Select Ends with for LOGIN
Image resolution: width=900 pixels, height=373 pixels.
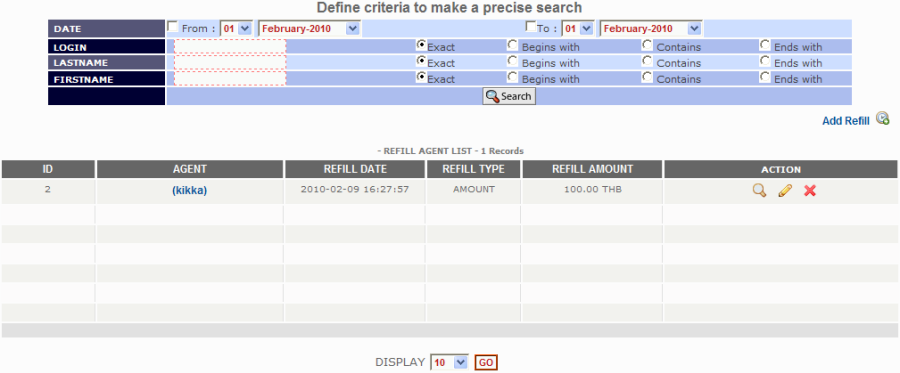point(765,44)
